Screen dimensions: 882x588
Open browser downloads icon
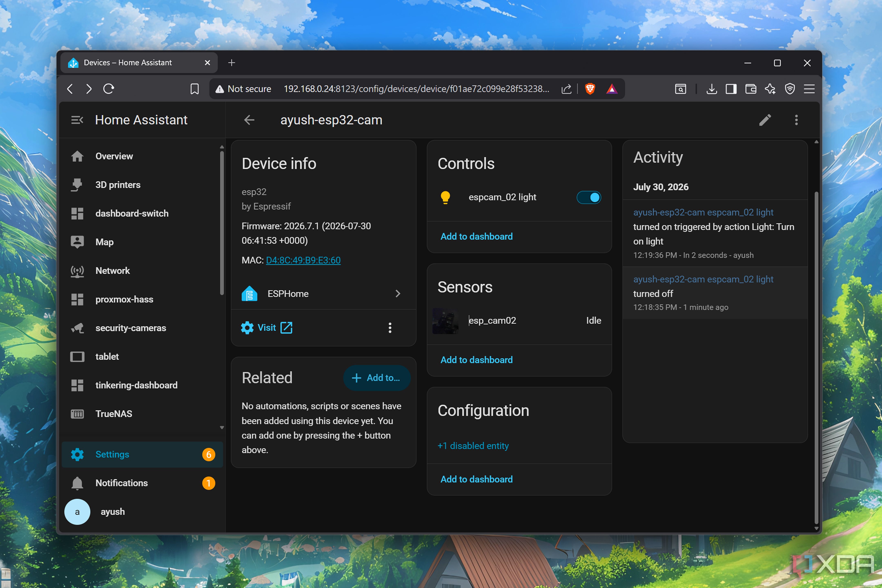point(711,89)
